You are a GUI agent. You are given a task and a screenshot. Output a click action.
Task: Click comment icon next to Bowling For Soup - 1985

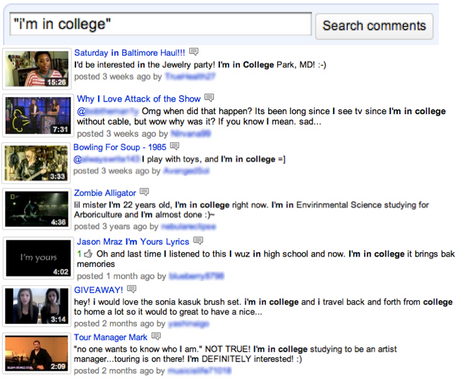point(175,146)
